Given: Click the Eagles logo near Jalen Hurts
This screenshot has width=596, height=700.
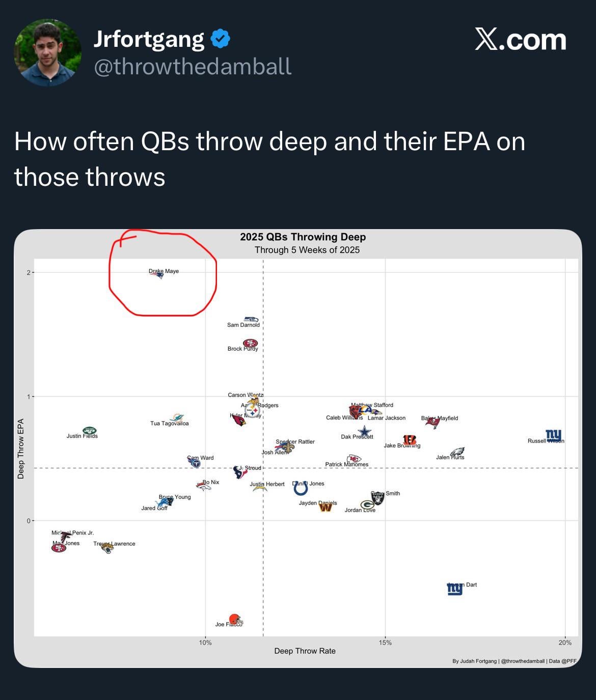Looking at the screenshot, I should tap(457, 451).
